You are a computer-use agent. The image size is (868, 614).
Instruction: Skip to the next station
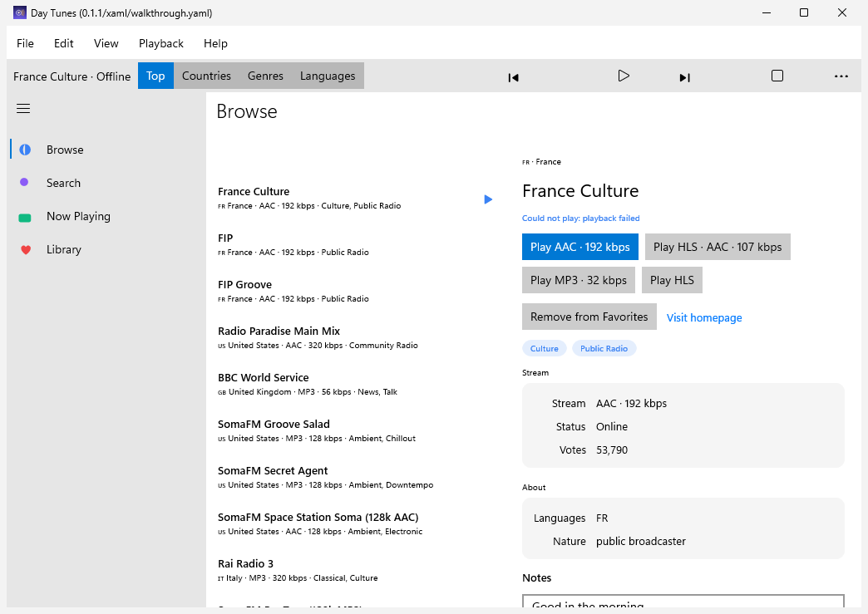tap(685, 77)
